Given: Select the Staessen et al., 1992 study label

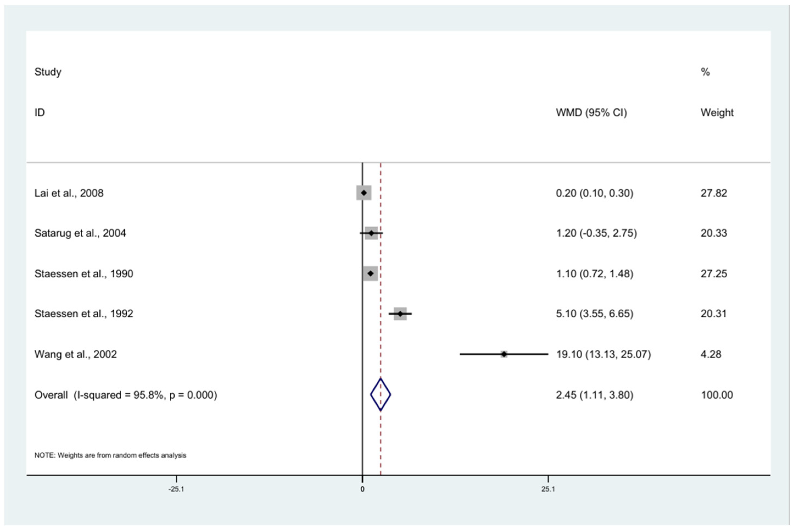Looking at the screenshot, I should [83, 313].
